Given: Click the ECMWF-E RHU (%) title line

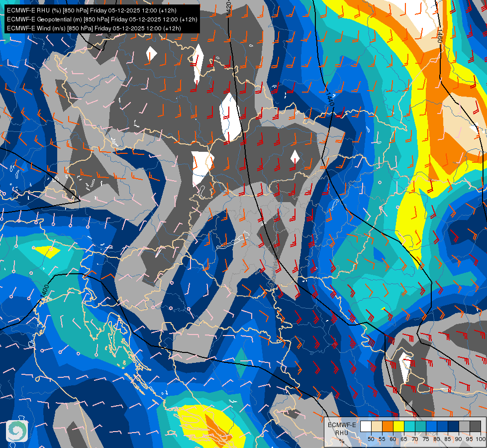Looking at the screenshot, I should pos(92,10).
